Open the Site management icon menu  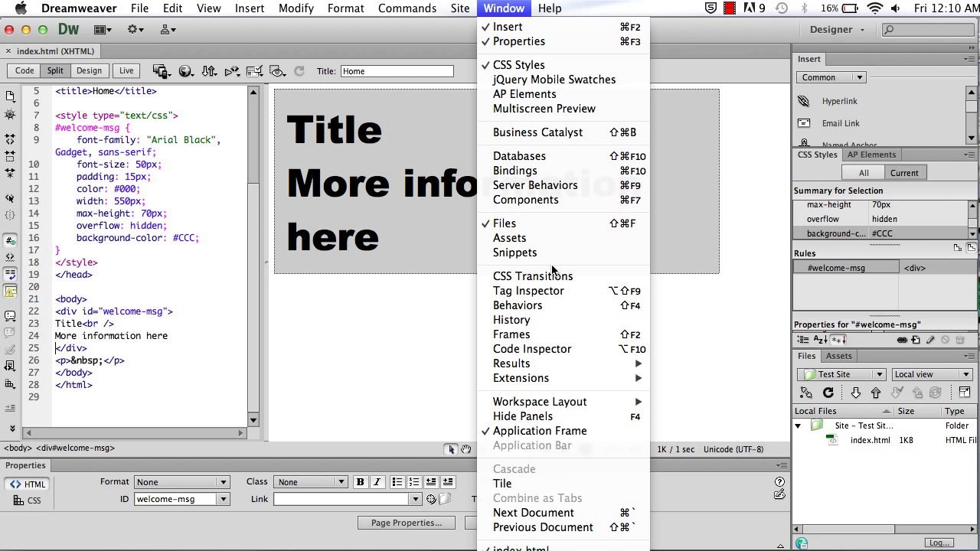coord(168,30)
